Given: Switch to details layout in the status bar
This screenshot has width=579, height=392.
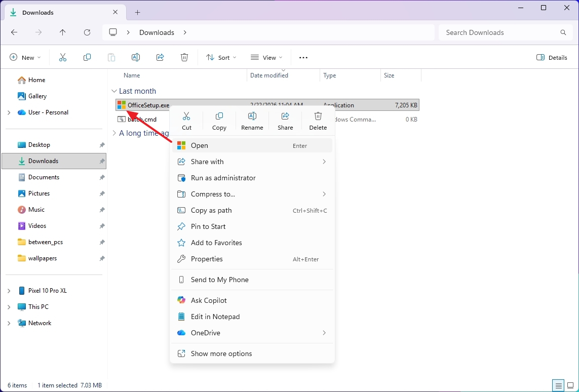Looking at the screenshot, I should (558, 385).
